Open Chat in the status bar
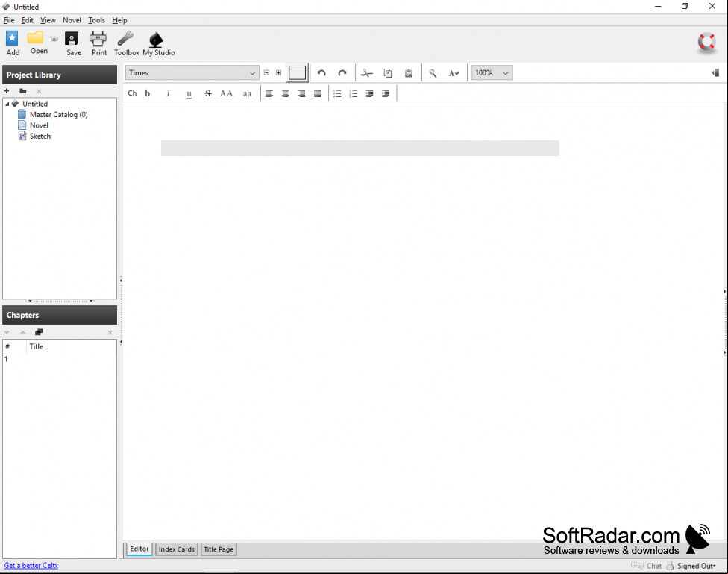 (646, 566)
